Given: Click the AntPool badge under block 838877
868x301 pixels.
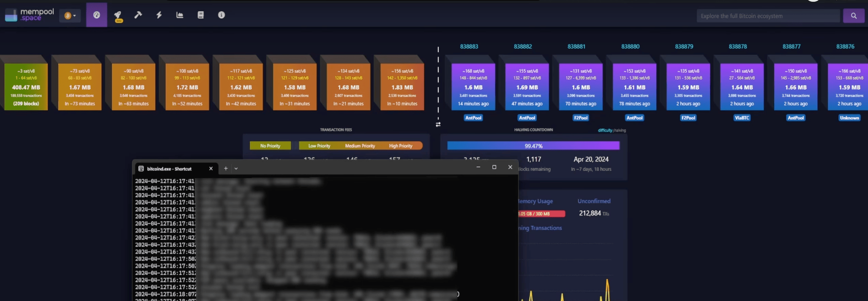Looking at the screenshot, I should click(x=796, y=118).
